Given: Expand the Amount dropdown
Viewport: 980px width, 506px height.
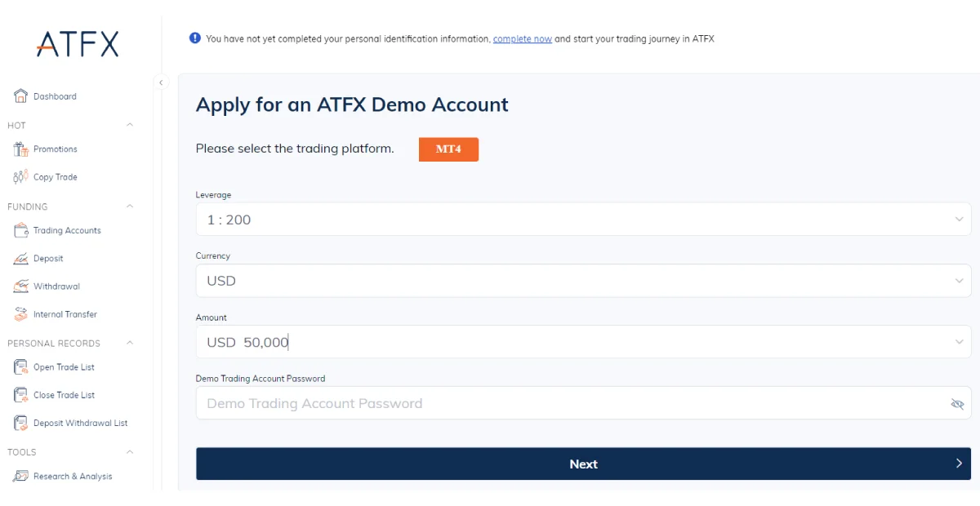Looking at the screenshot, I should [x=960, y=341].
